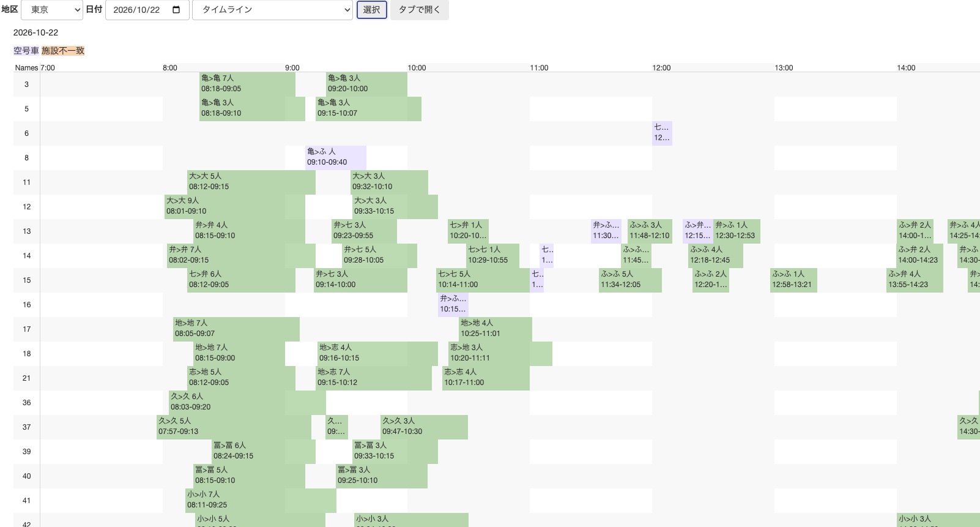Select the 亀>亀 7人 08:18-09:05 block

tap(247, 84)
